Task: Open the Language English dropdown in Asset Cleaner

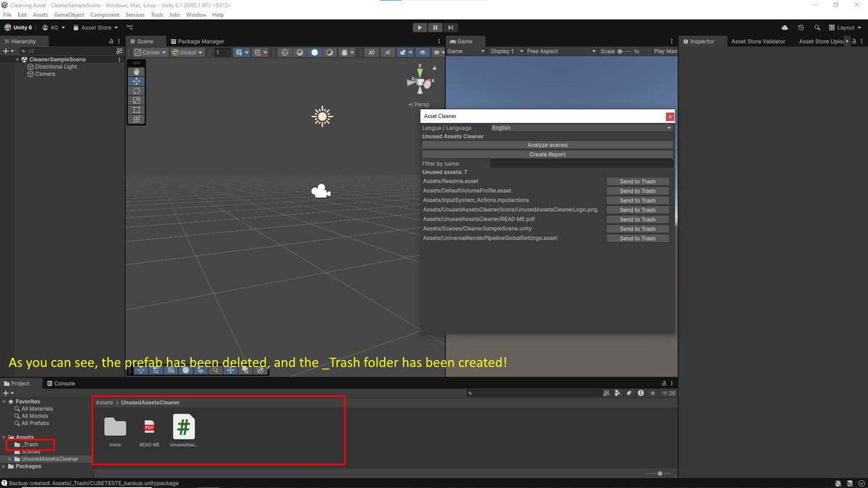Action: click(x=582, y=127)
